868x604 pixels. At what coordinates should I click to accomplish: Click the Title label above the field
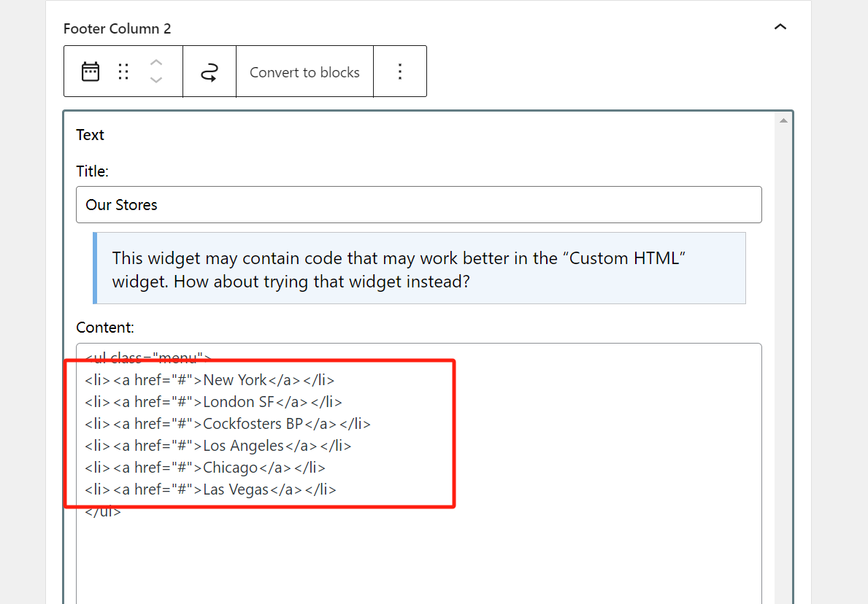[x=92, y=171]
